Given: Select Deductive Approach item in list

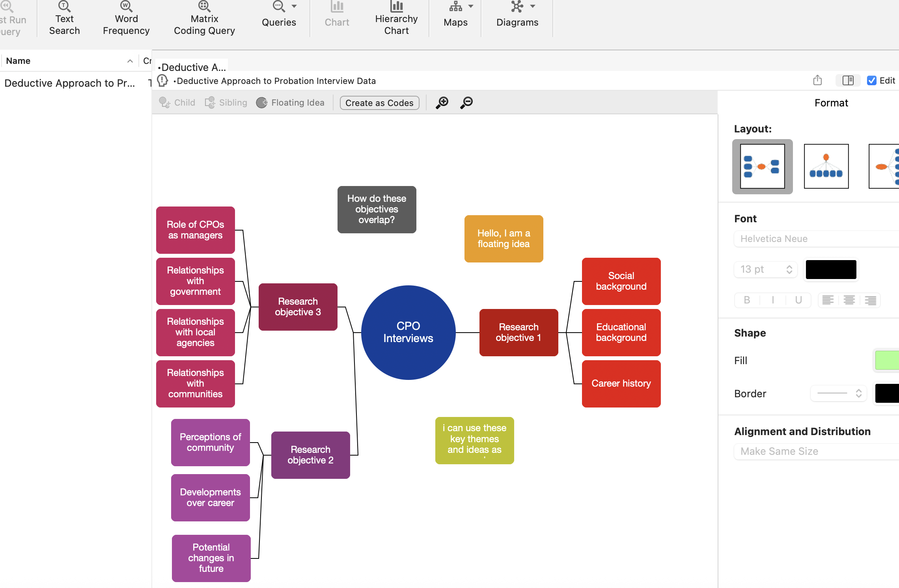Looking at the screenshot, I should (x=69, y=83).
